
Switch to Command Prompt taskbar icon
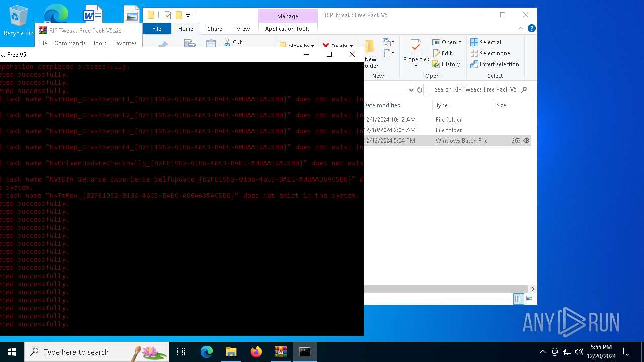point(305,352)
